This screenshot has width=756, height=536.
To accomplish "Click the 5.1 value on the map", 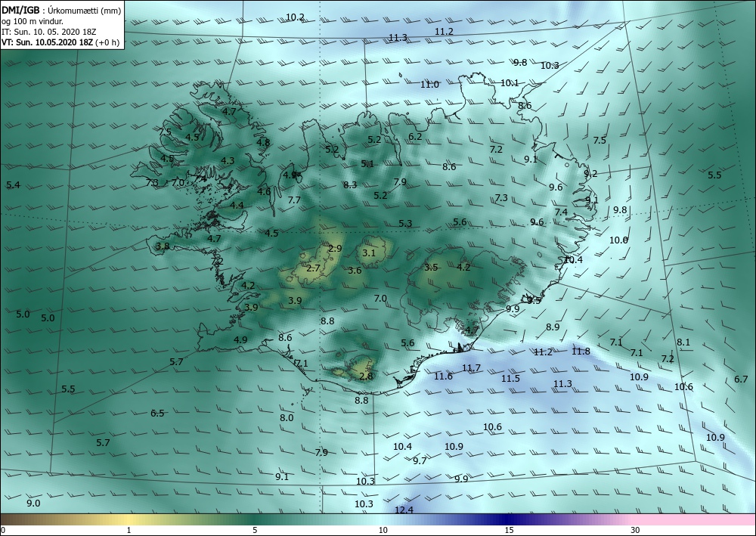I will [367, 163].
